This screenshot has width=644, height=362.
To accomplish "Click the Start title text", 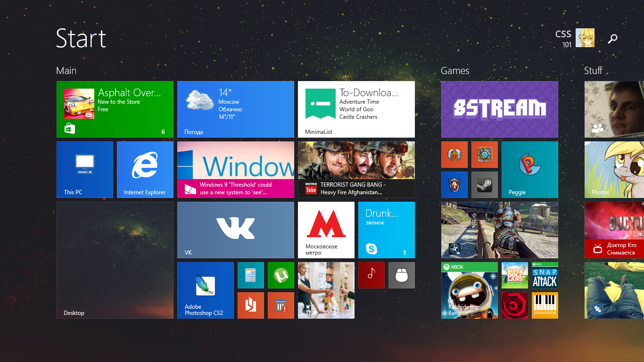I will [81, 38].
